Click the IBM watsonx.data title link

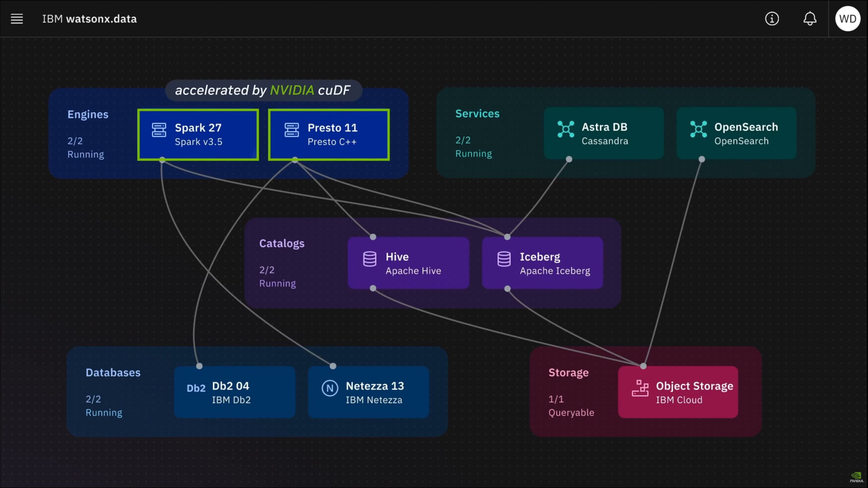pos(90,19)
